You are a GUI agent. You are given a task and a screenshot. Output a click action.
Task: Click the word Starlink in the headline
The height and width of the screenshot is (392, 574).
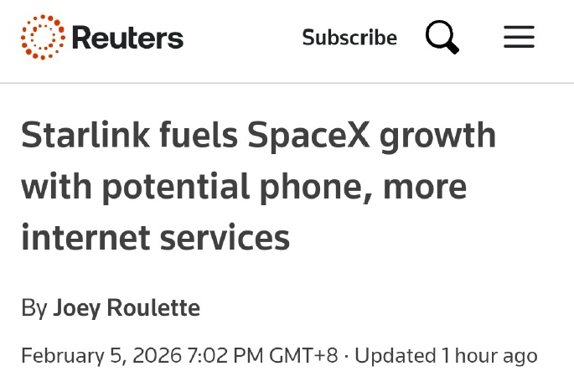81,136
